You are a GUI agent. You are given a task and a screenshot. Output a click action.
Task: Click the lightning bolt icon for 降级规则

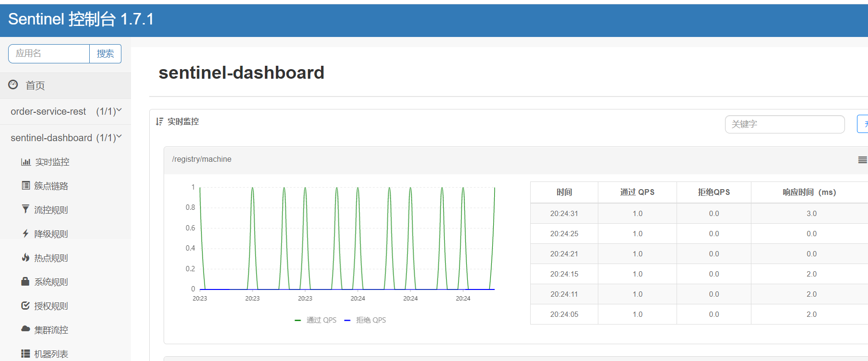[x=25, y=233]
